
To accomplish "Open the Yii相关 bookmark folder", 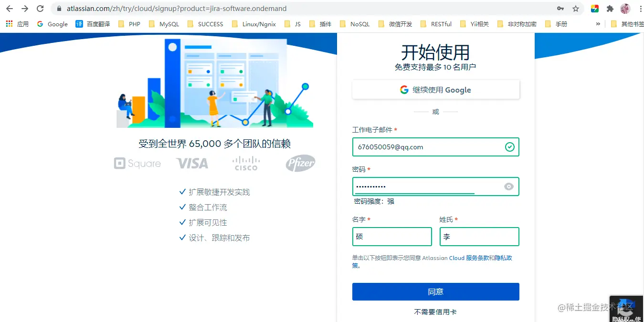I will click(x=475, y=24).
